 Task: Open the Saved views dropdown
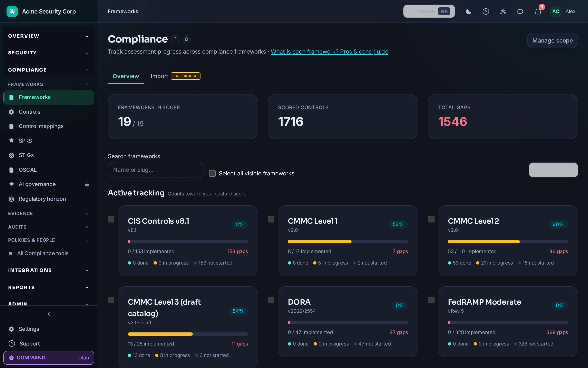pos(553,170)
